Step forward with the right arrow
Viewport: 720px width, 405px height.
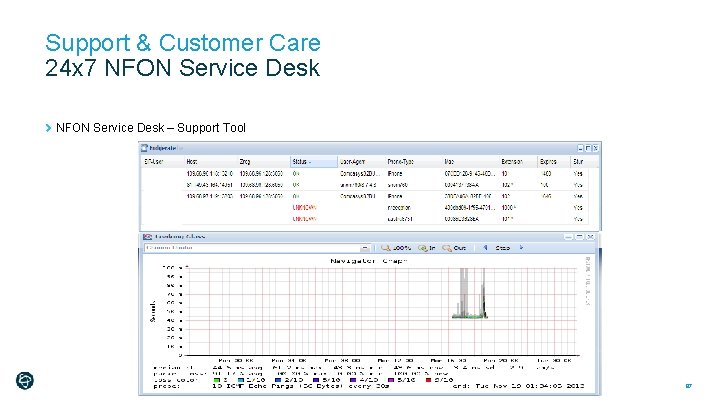(x=521, y=248)
